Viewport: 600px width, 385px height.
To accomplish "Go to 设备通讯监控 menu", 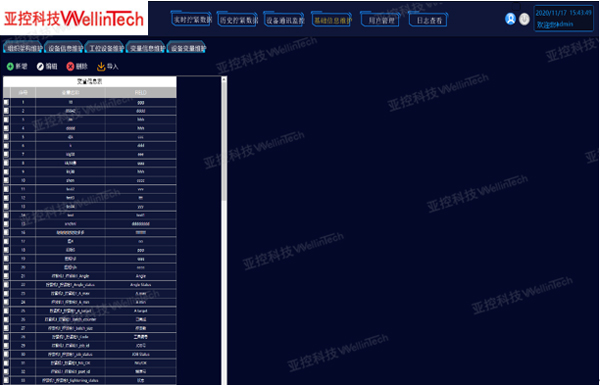I will point(285,20).
